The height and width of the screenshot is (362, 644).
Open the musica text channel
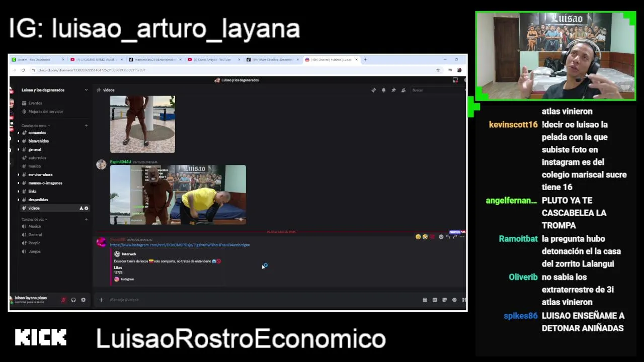(x=34, y=166)
